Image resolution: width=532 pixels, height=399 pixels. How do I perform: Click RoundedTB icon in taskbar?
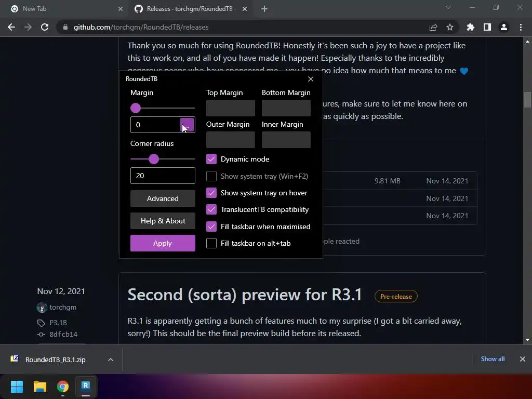(86, 386)
